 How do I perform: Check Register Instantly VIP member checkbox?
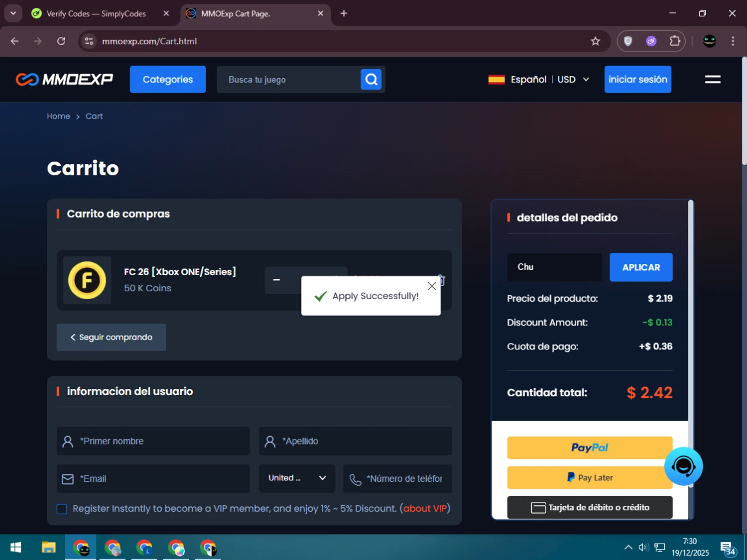[x=62, y=509]
